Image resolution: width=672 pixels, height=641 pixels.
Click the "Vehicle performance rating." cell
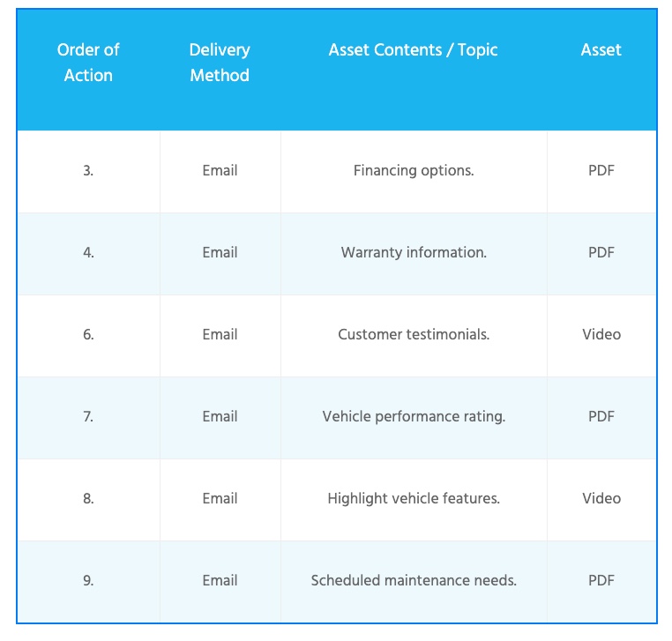point(414,416)
